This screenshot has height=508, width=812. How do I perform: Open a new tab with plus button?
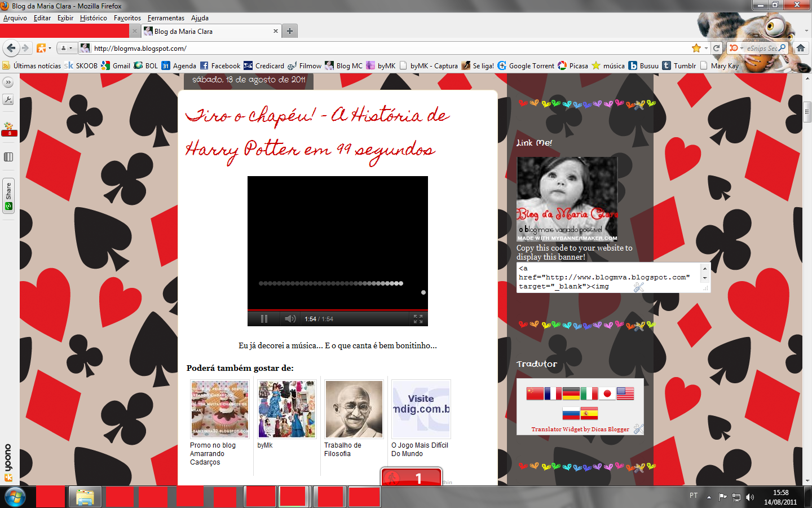290,31
